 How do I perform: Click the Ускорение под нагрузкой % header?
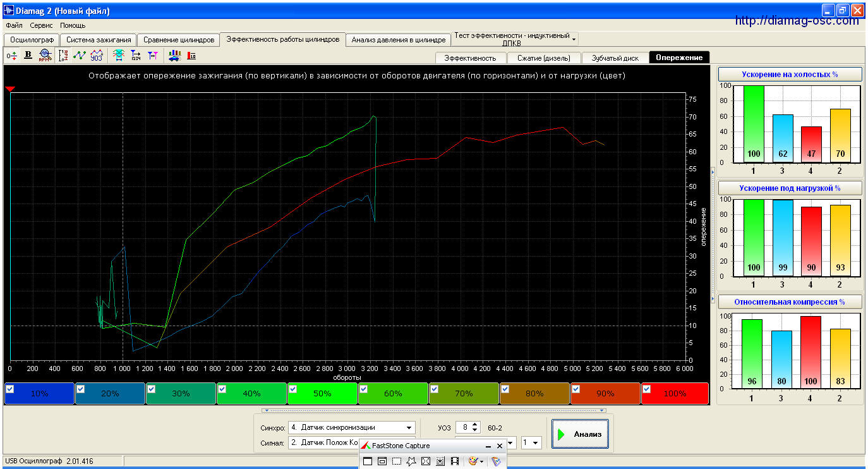coord(790,188)
